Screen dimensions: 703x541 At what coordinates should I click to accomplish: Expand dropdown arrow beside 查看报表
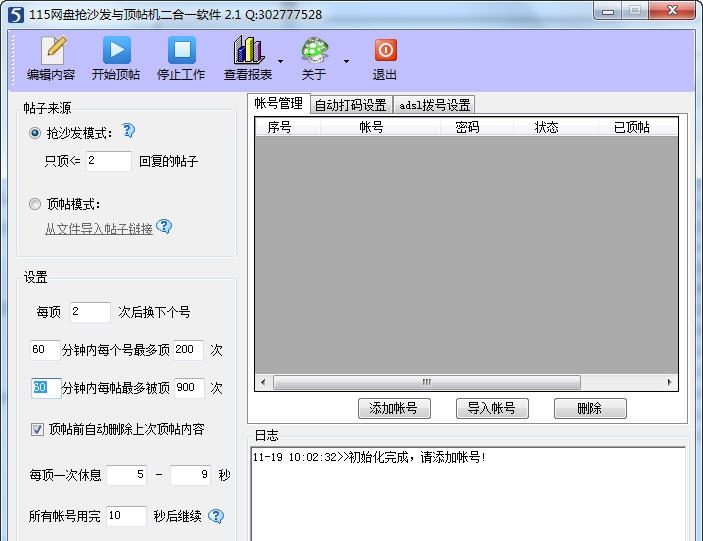point(280,61)
